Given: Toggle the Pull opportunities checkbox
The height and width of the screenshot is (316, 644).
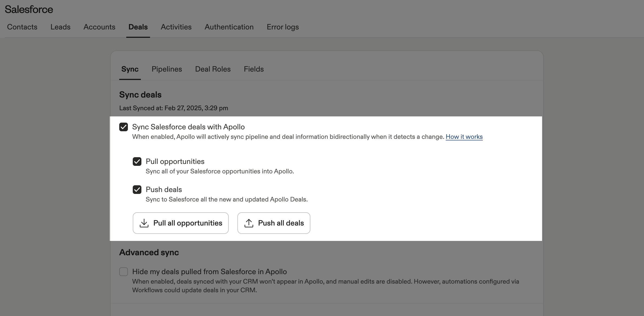Looking at the screenshot, I should (137, 162).
